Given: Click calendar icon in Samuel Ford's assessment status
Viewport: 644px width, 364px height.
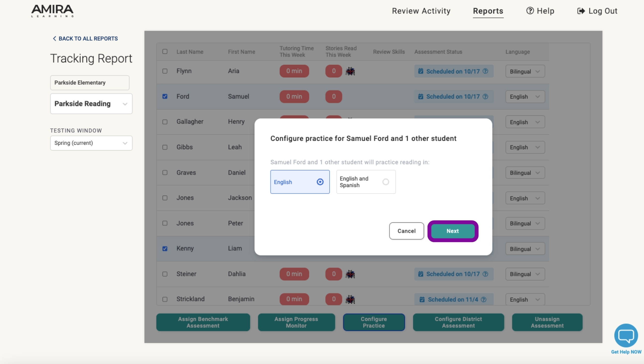Looking at the screenshot, I should [x=421, y=97].
